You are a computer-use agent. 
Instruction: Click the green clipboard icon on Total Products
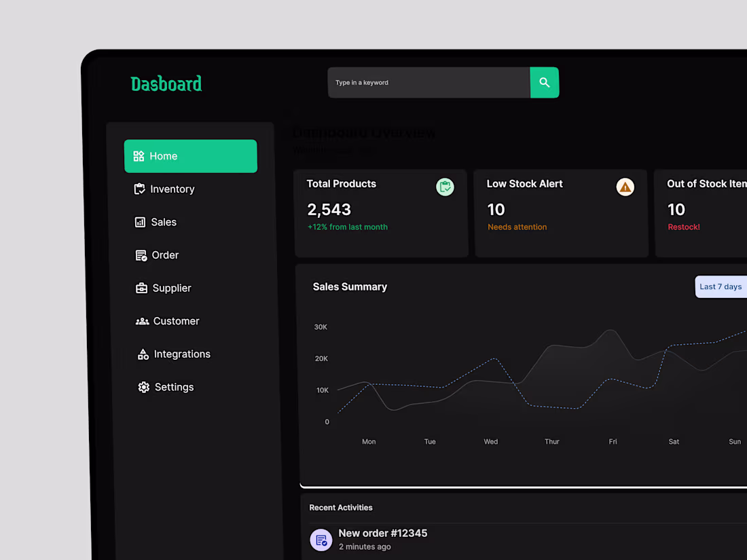click(445, 187)
